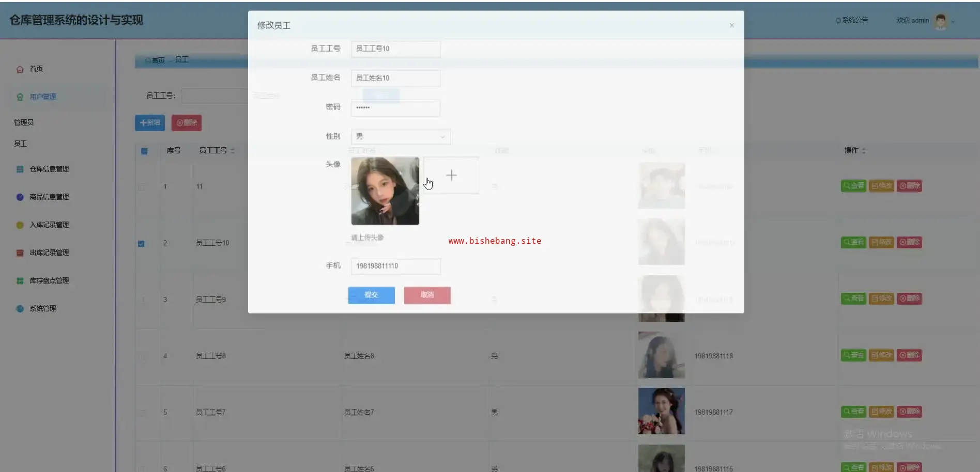Click the 员工姓名 field in dialog
Viewport: 980px width, 472px height.
coord(395,78)
